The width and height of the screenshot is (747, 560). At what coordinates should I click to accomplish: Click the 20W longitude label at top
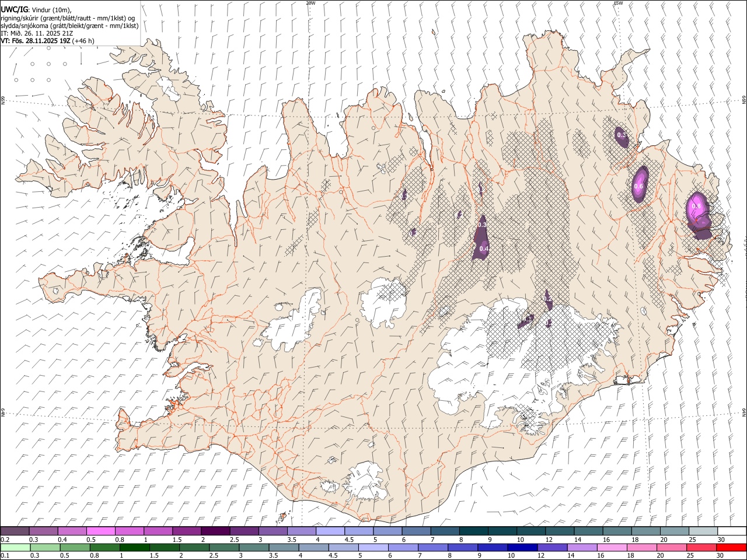(310, 3)
